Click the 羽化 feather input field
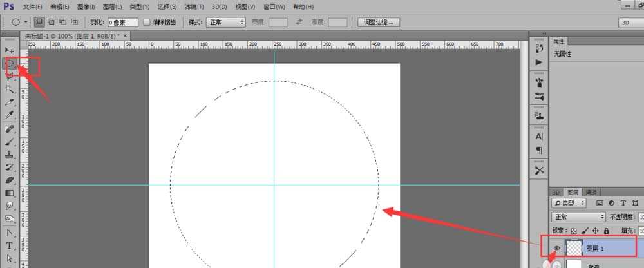Viewport: 644px width, 268px height. [122, 22]
